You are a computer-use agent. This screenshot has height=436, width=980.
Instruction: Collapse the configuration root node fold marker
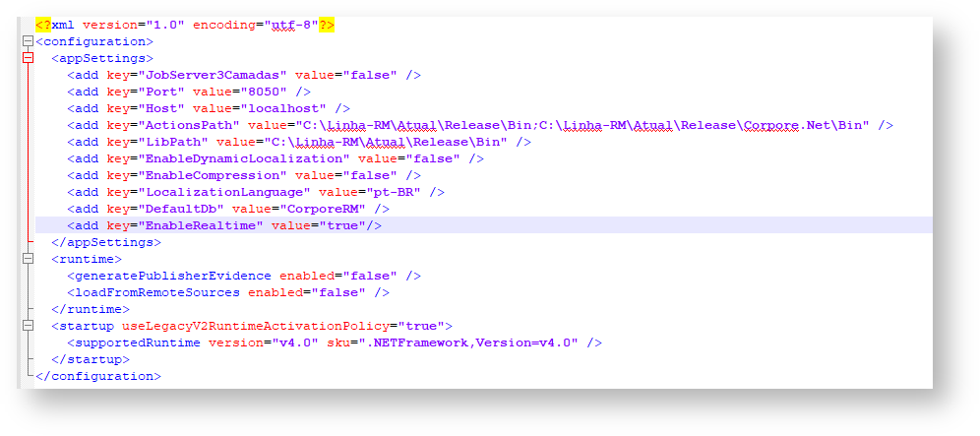28,42
